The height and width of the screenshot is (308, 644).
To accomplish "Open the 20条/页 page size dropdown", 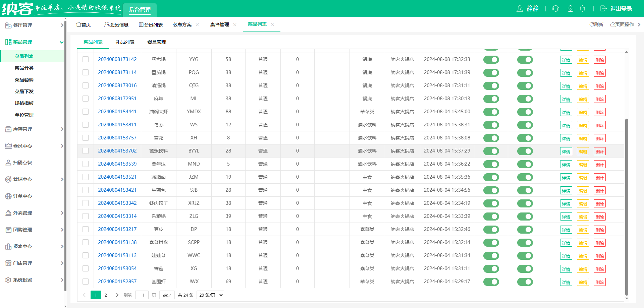I will 210,295.
